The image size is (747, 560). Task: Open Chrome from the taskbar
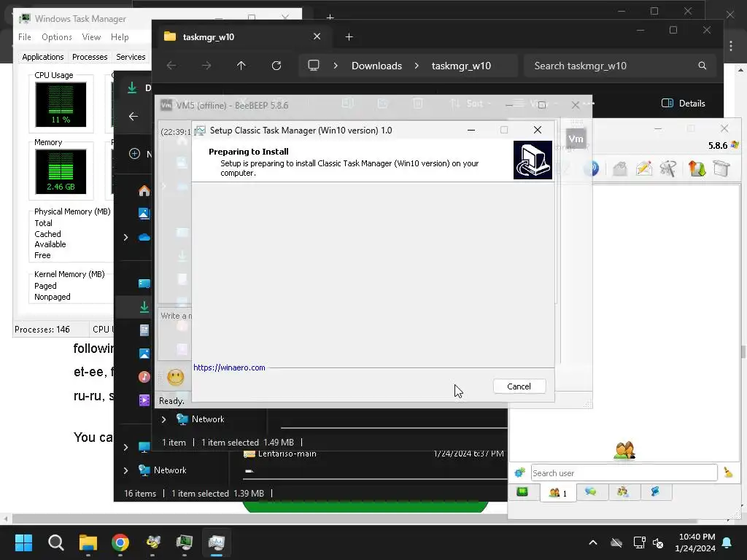pyautogui.click(x=120, y=542)
